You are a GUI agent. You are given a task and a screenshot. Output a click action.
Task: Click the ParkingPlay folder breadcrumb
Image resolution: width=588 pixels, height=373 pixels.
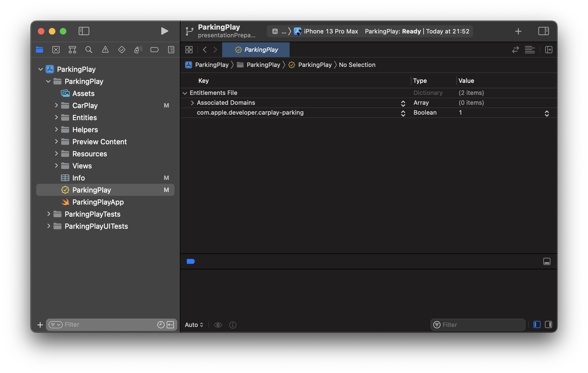pyautogui.click(x=258, y=65)
